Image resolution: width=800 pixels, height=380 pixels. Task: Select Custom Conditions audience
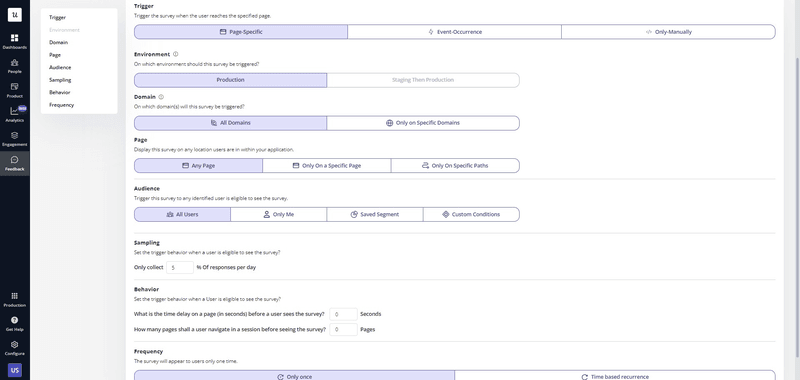471,214
